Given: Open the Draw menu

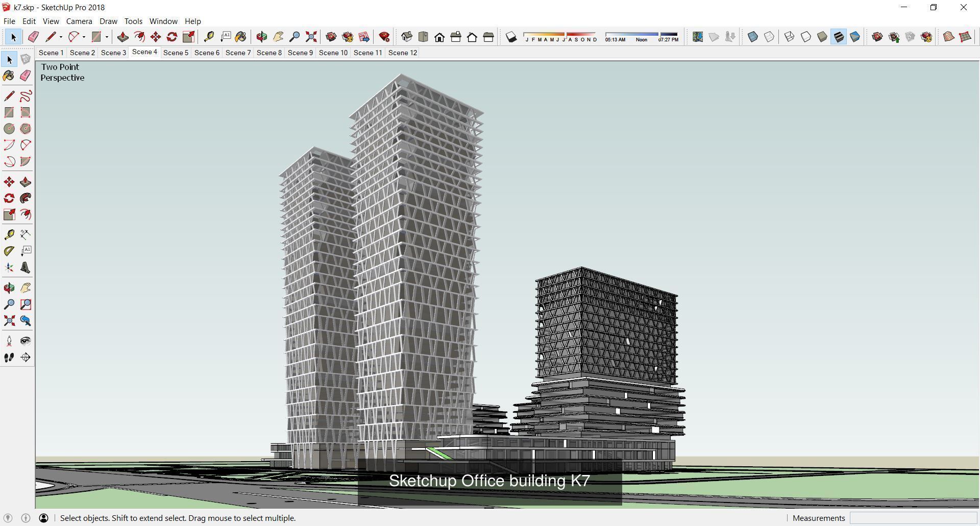Looking at the screenshot, I should [x=108, y=21].
